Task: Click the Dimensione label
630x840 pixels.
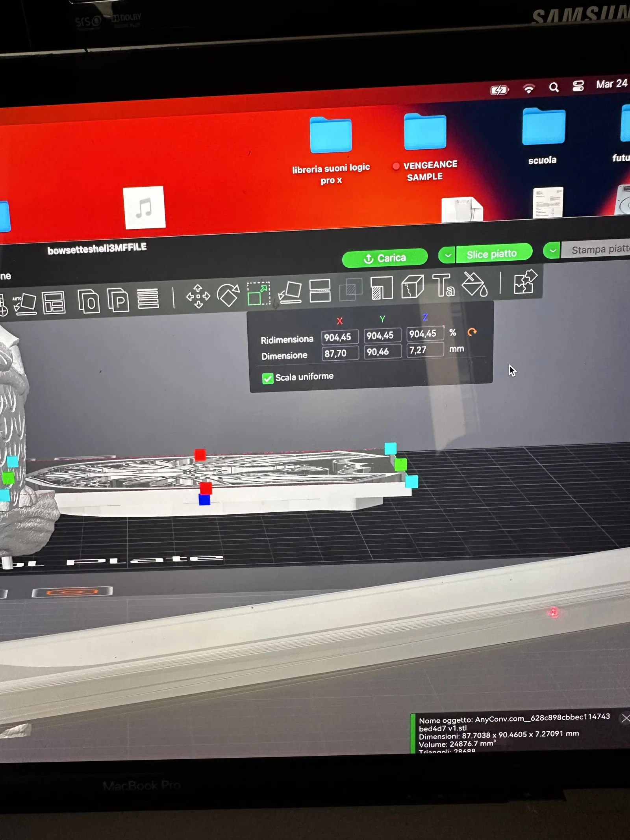Action: pos(284,356)
